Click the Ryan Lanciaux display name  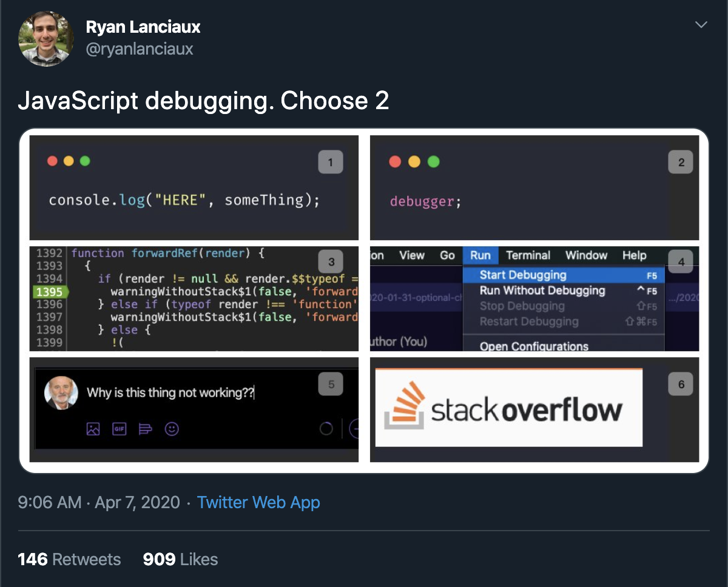pyautogui.click(x=143, y=27)
